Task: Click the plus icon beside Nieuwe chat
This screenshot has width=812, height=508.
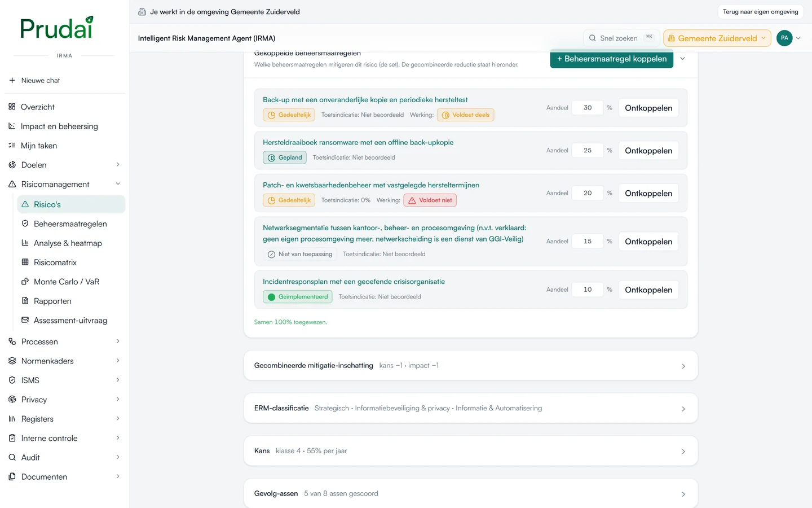Action: [x=12, y=80]
